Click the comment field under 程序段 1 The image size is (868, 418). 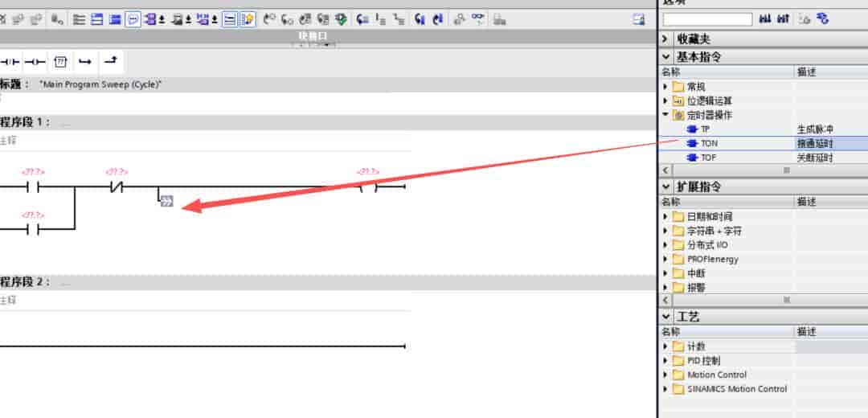coord(205,141)
